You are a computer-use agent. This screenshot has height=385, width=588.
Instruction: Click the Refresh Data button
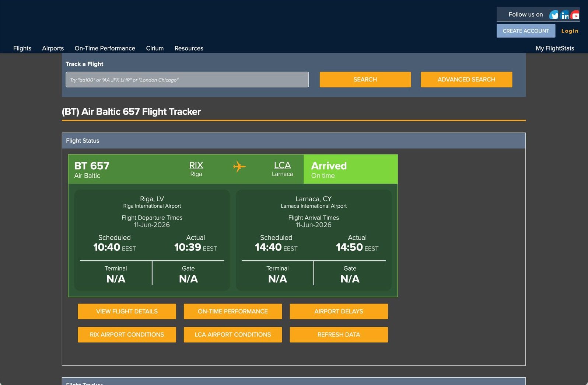339,335
